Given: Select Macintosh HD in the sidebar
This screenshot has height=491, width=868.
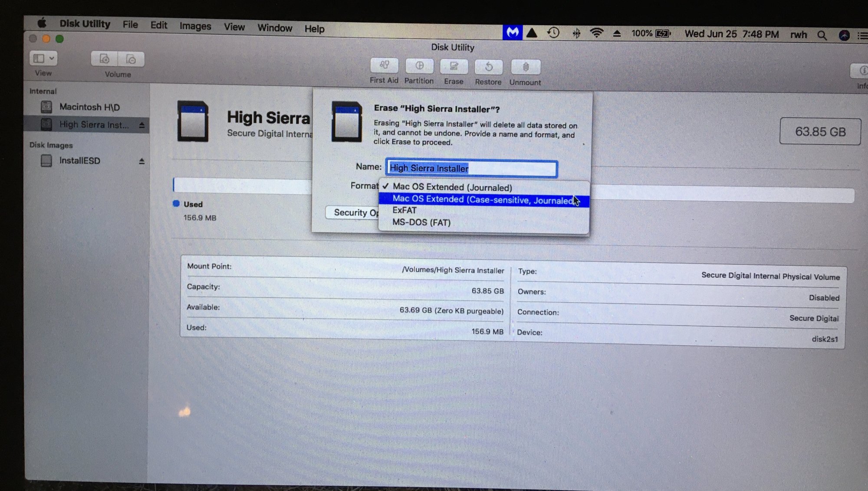Looking at the screenshot, I should tap(89, 107).
